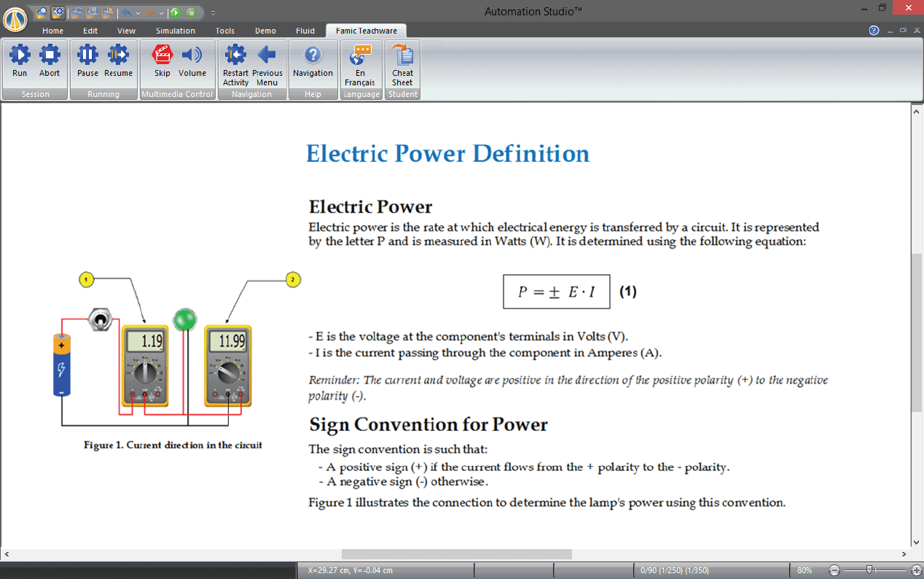Click the undo arrow in quick access toolbar
The height and width of the screenshot is (579, 924).
pos(125,13)
